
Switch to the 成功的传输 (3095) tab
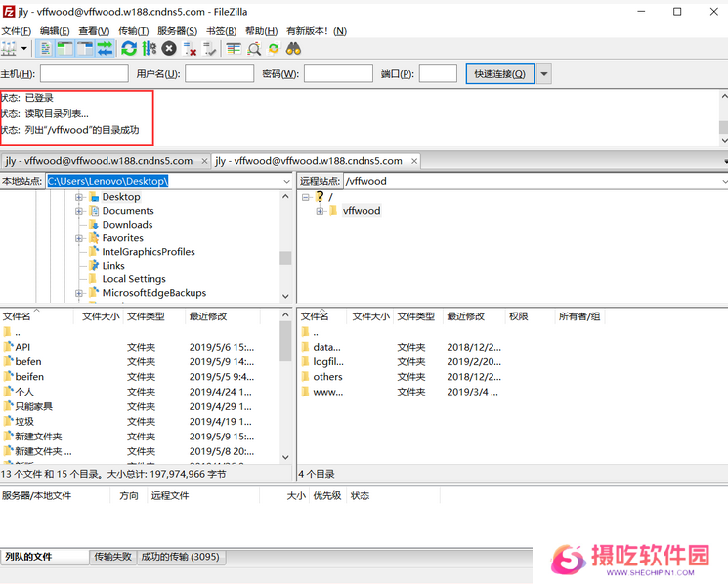point(181,557)
